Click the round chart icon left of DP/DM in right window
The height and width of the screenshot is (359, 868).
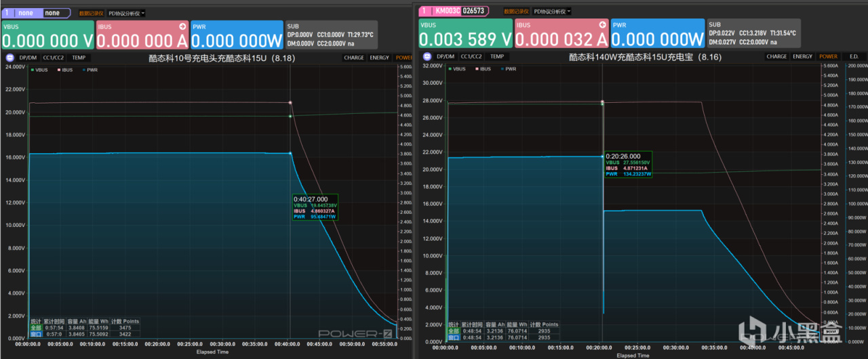428,57
